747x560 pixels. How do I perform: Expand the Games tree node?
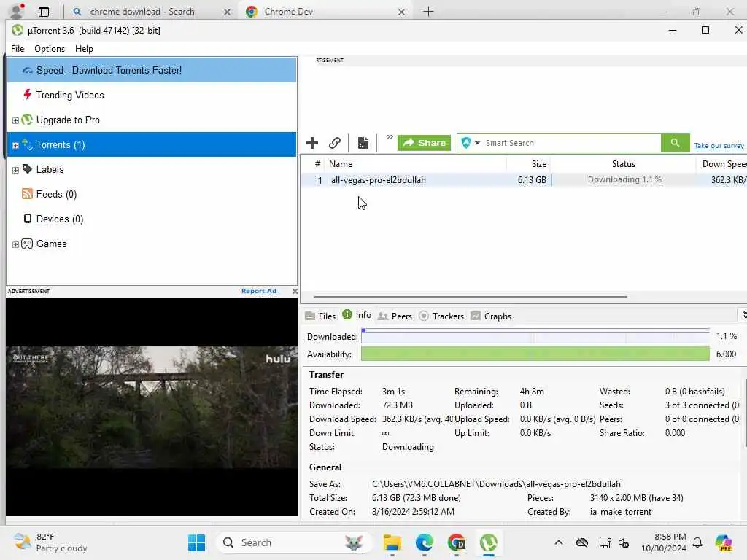point(15,244)
